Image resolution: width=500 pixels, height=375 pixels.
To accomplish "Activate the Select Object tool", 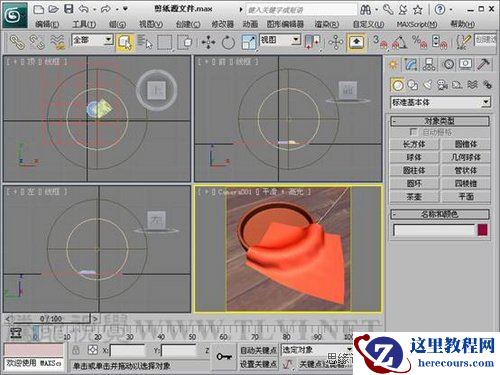I will 125,42.
